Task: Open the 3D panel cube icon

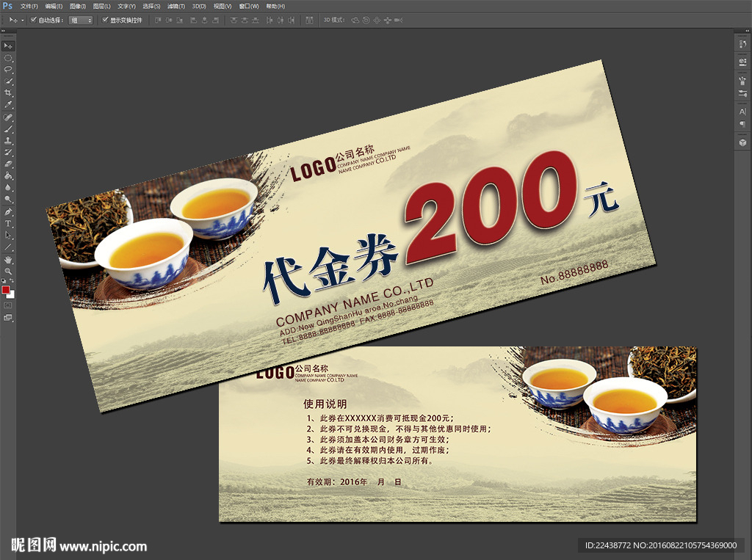Action: [743, 142]
